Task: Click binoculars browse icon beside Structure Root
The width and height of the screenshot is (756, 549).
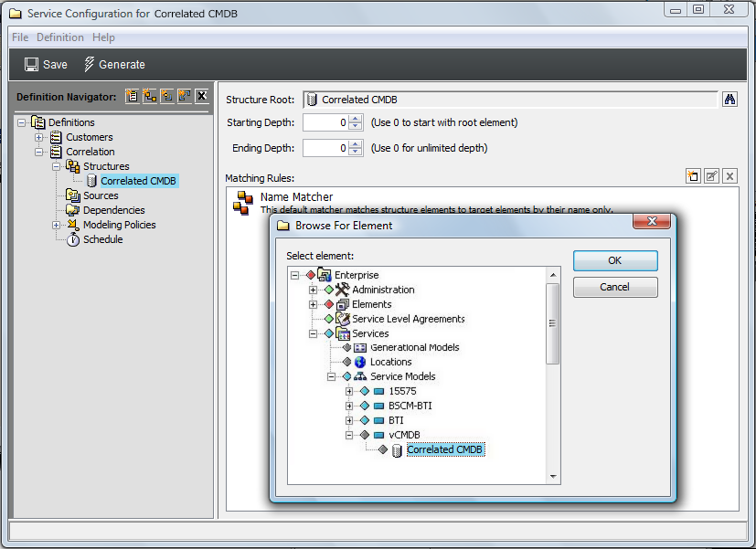Action: (730, 100)
